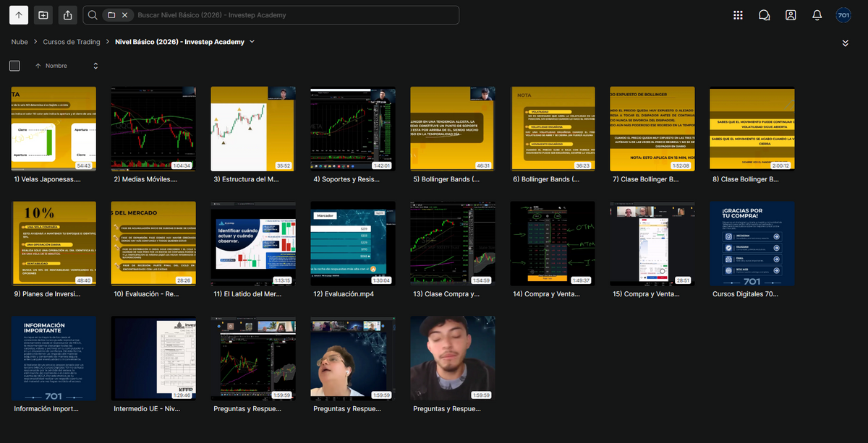Open the Cursos Digitales 70... thumbnail

pyautogui.click(x=752, y=244)
